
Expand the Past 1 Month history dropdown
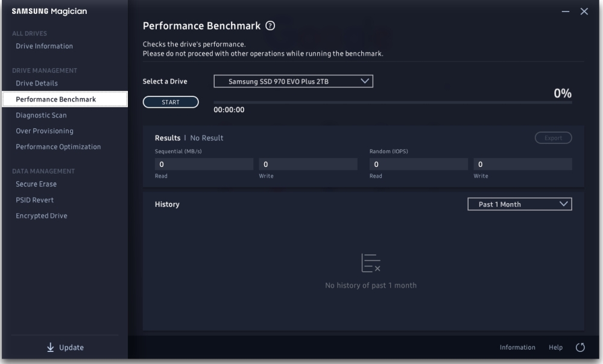click(520, 204)
